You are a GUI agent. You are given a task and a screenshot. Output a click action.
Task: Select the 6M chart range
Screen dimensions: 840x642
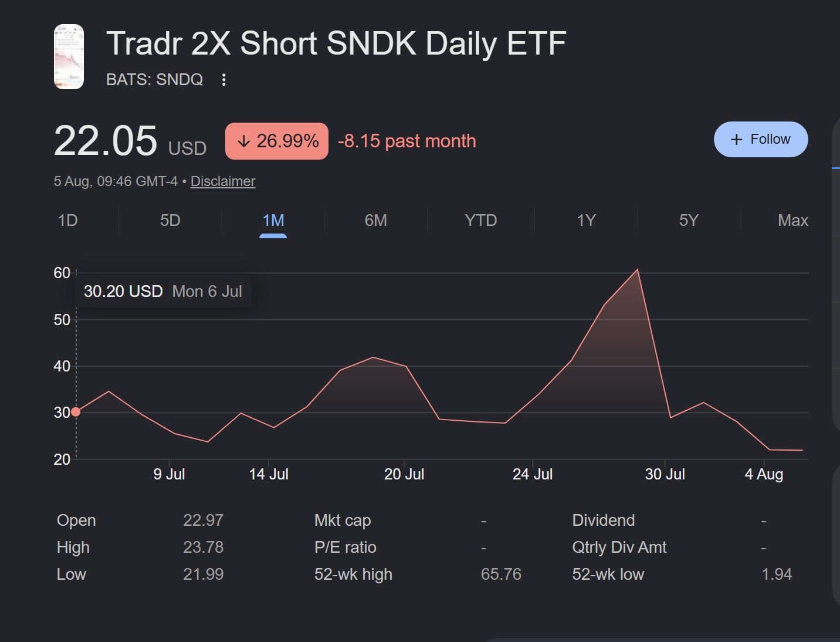376,221
